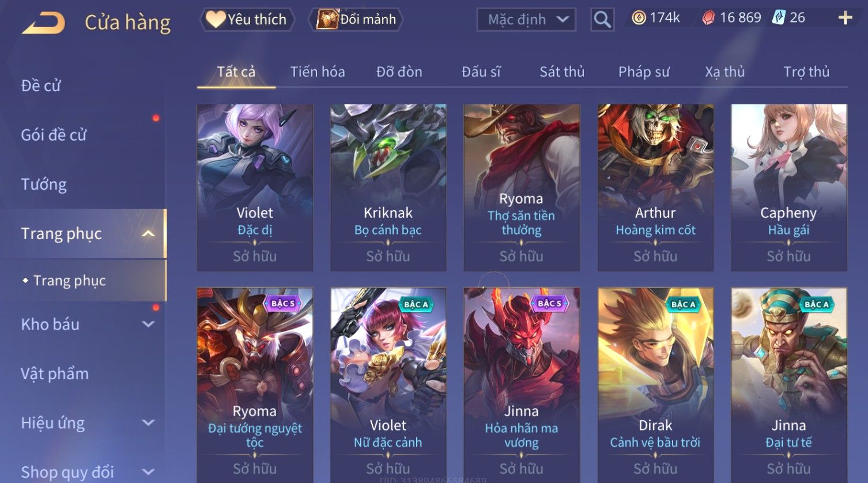868x483 pixels.
Task: Switch to the Tiến hóa tab
Action: (318, 72)
